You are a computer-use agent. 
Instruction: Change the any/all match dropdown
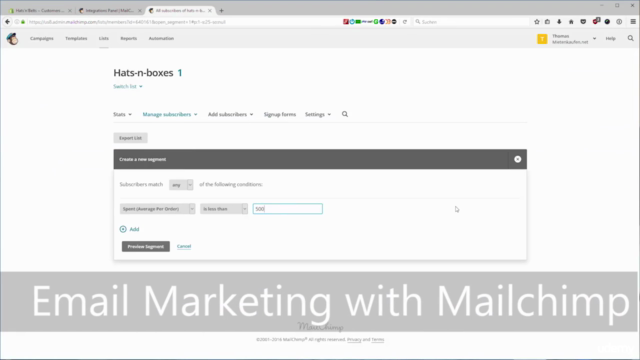(181, 185)
